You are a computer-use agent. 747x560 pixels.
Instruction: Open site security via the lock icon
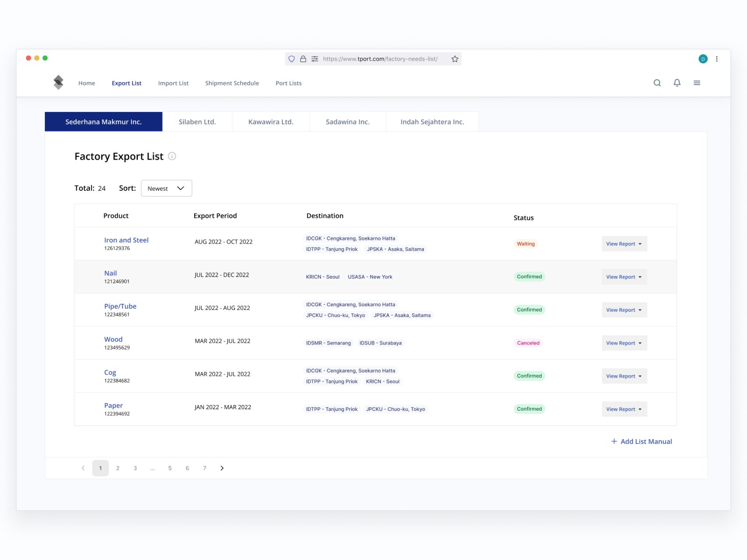pos(303,59)
